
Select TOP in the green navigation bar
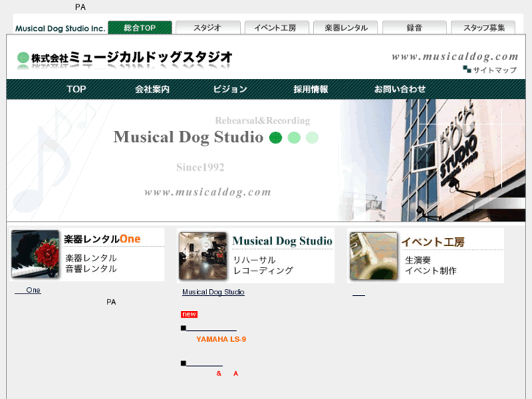pyautogui.click(x=76, y=89)
